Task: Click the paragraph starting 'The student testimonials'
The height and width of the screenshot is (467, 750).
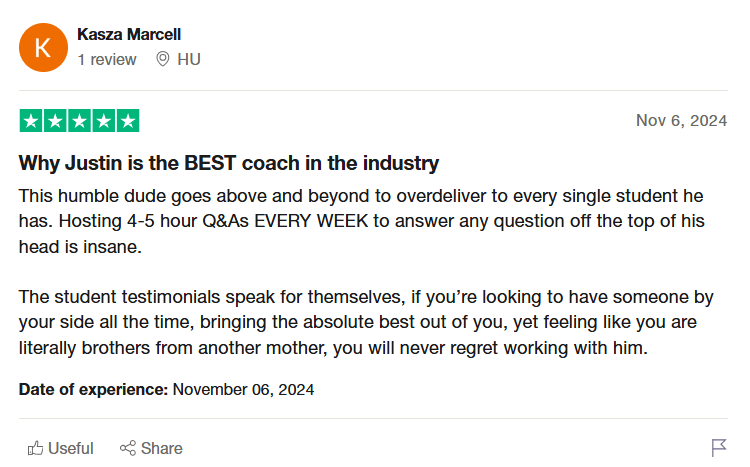Action: pos(366,322)
